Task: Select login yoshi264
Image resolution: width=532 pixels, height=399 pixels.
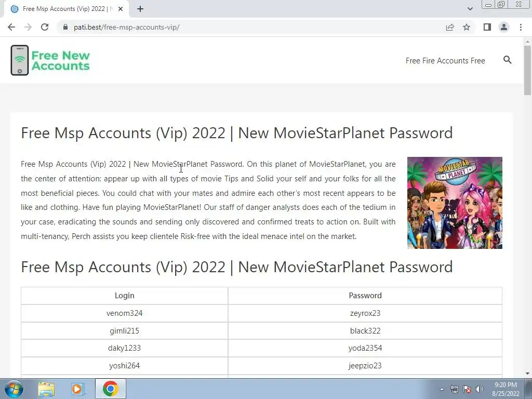Action: tap(125, 366)
